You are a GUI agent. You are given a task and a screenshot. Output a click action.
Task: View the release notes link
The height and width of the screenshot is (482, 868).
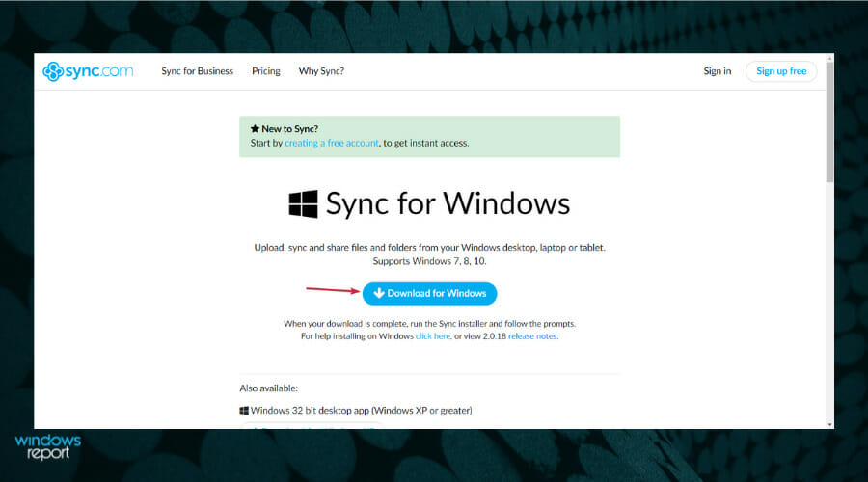click(532, 336)
